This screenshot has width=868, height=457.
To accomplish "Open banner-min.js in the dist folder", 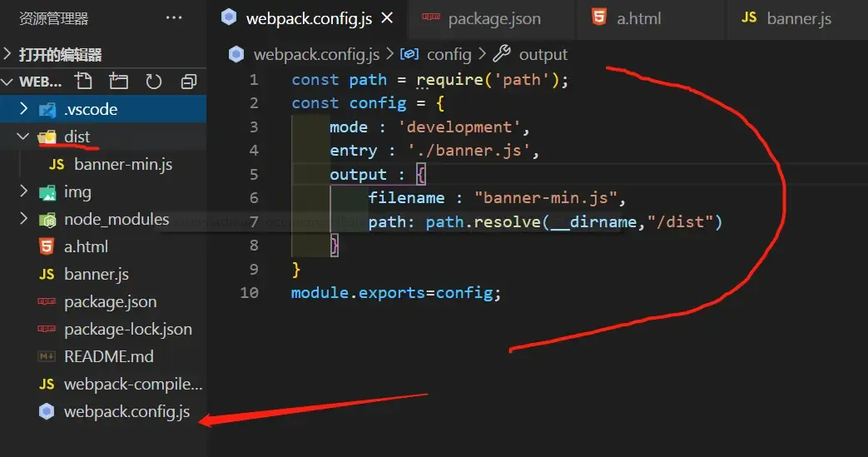I will click(x=123, y=165).
